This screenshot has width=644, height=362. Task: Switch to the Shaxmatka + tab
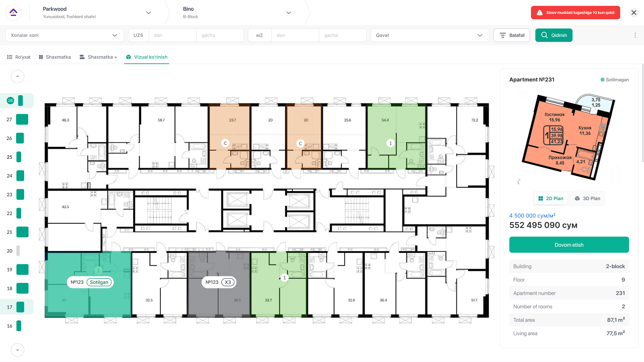point(98,57)
